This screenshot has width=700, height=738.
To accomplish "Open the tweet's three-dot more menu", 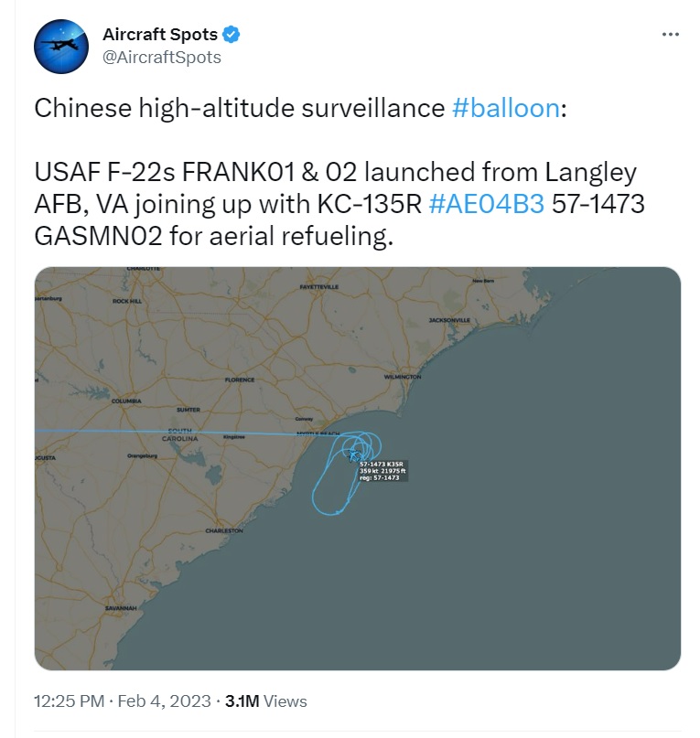I will point(671,35).
